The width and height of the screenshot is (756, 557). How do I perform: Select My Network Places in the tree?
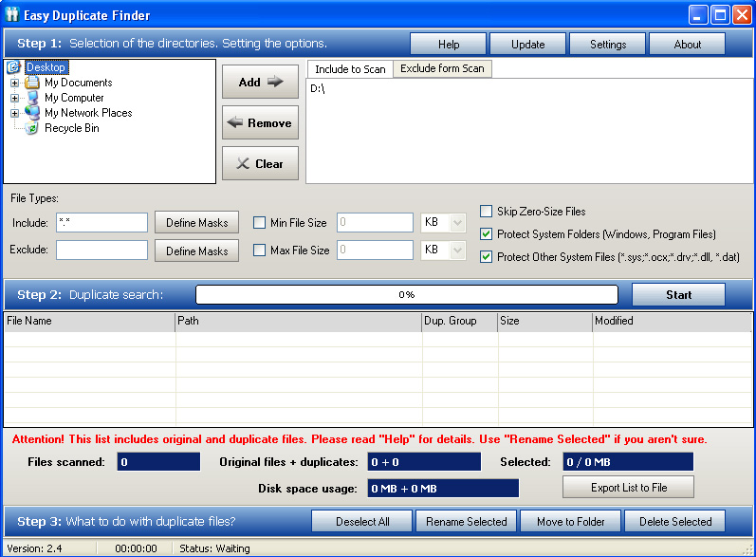[x=88, y=113]
